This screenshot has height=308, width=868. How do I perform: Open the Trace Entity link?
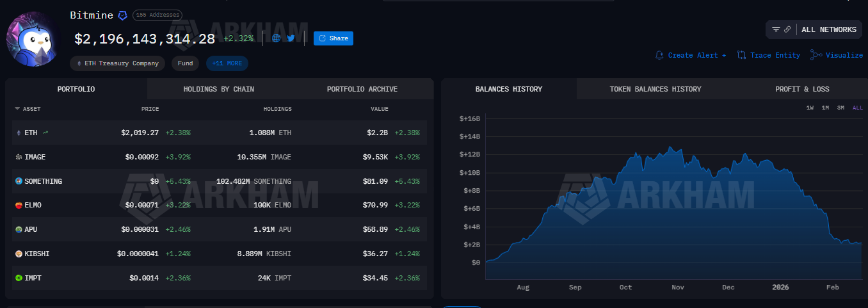click(775, 55)
